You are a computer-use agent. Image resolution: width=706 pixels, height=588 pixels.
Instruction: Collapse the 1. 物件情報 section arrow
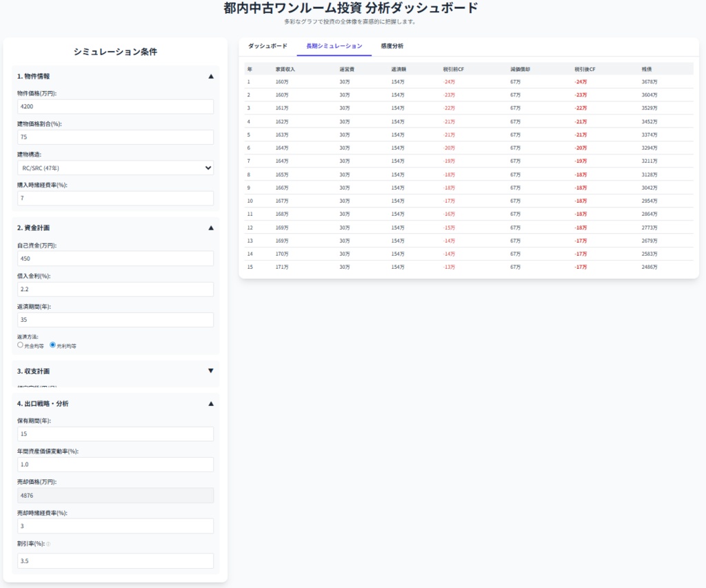click(x=211, y=77)
